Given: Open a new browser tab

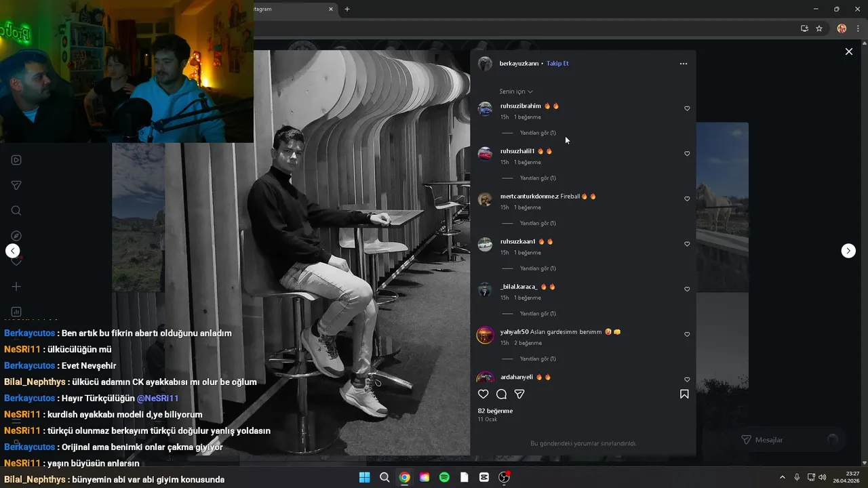Looking at the screenshot, I should click(x=347, y=9).
